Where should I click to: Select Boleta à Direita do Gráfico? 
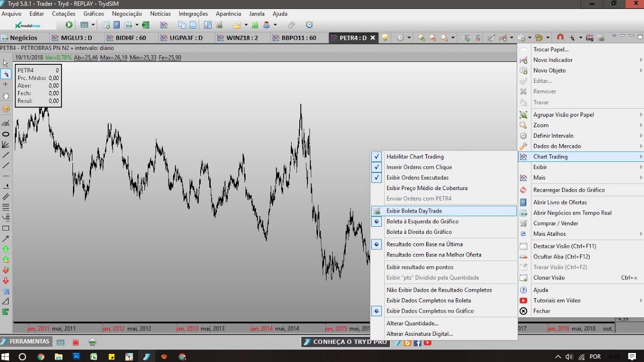[x=443, y=232]
